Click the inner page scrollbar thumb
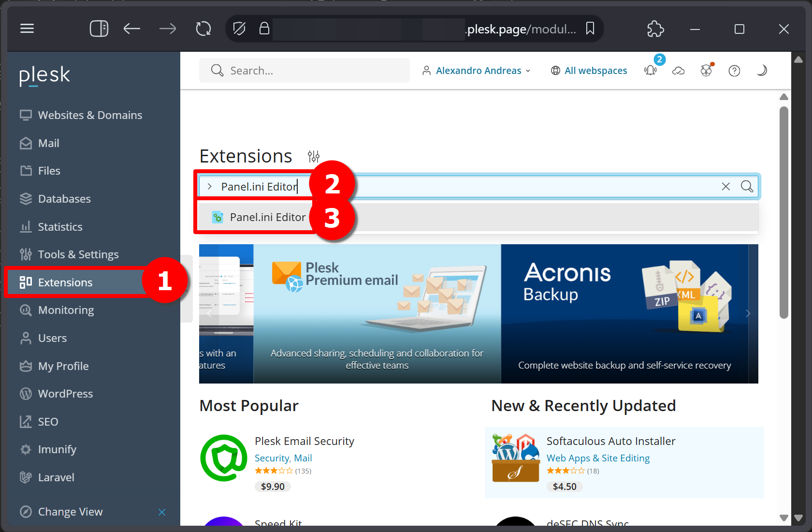The image size is (812, 532). pos(784,212)
